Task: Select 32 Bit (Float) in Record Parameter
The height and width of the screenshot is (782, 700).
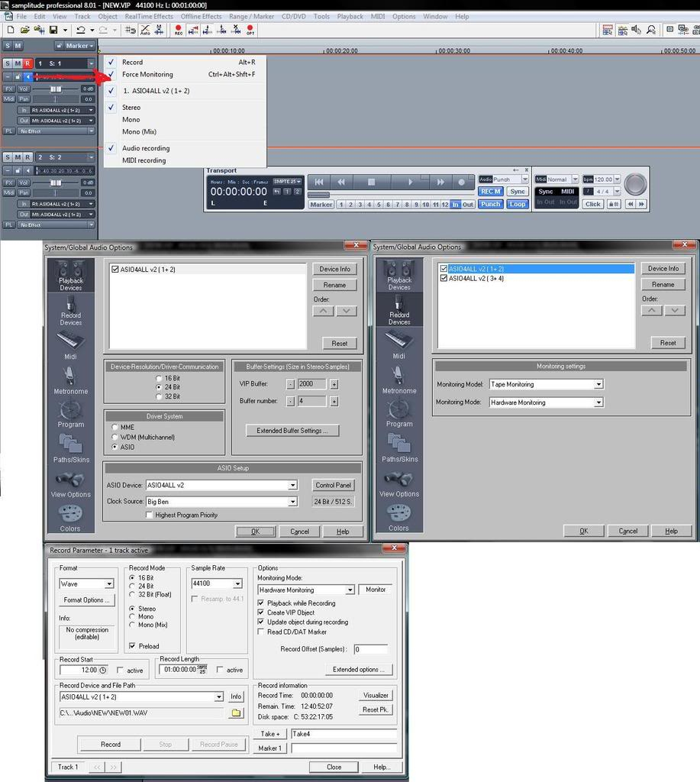Action: (x=132, y=594)
